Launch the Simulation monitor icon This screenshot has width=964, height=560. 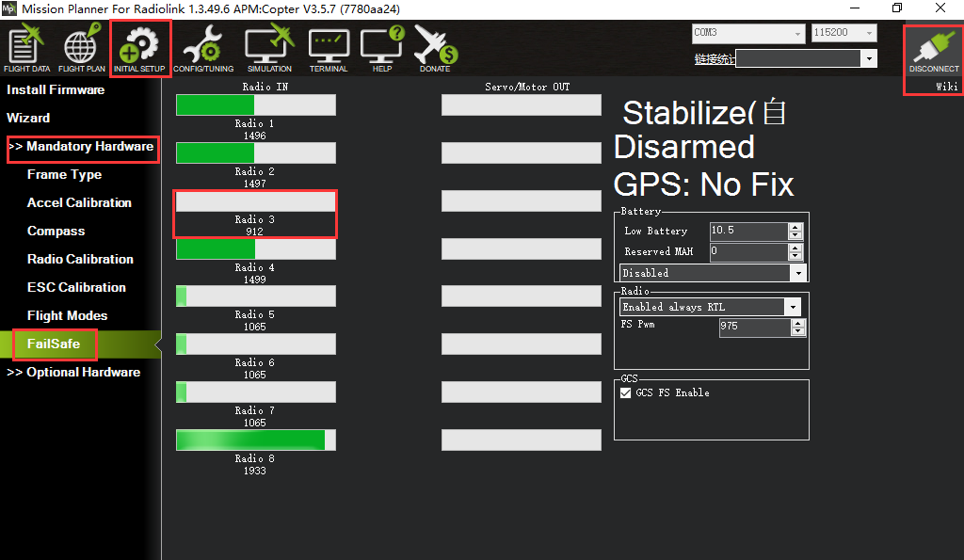pyautogui.click(x=269, y=49)
